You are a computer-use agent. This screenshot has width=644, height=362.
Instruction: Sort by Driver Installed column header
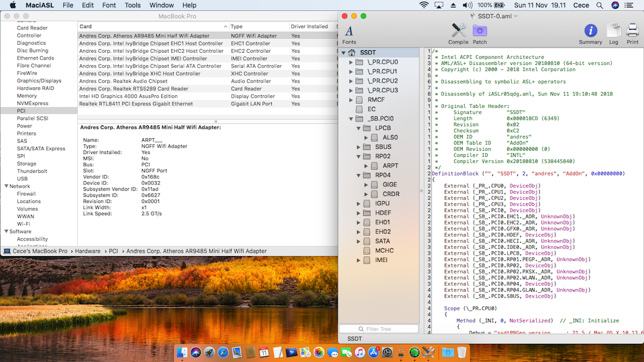312,26
